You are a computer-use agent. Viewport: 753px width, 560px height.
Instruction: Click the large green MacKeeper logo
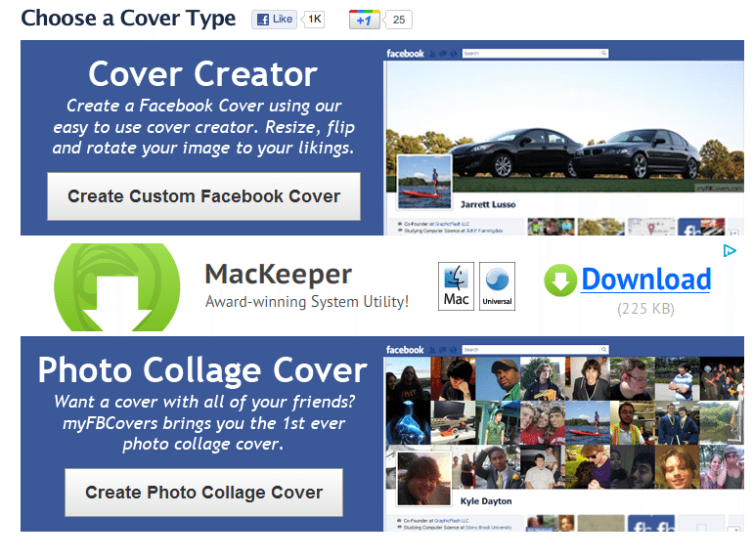[x=117, y=287]
